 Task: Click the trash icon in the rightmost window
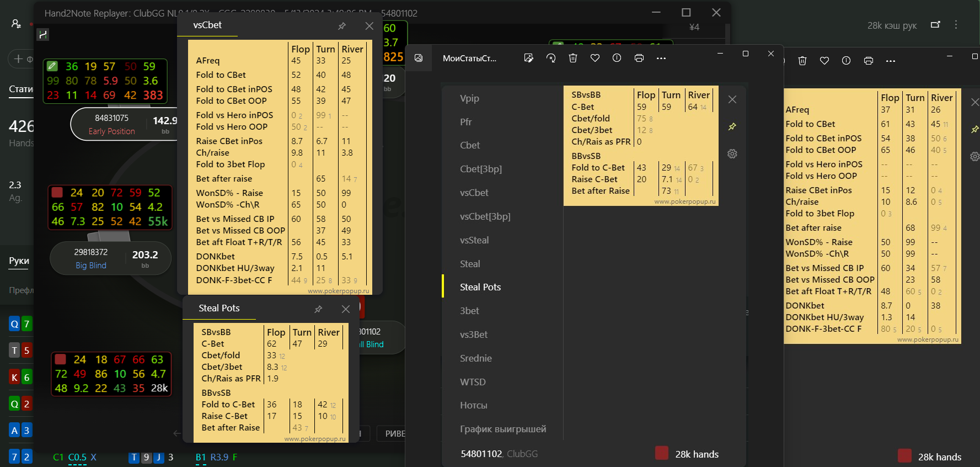coord(802,61)
